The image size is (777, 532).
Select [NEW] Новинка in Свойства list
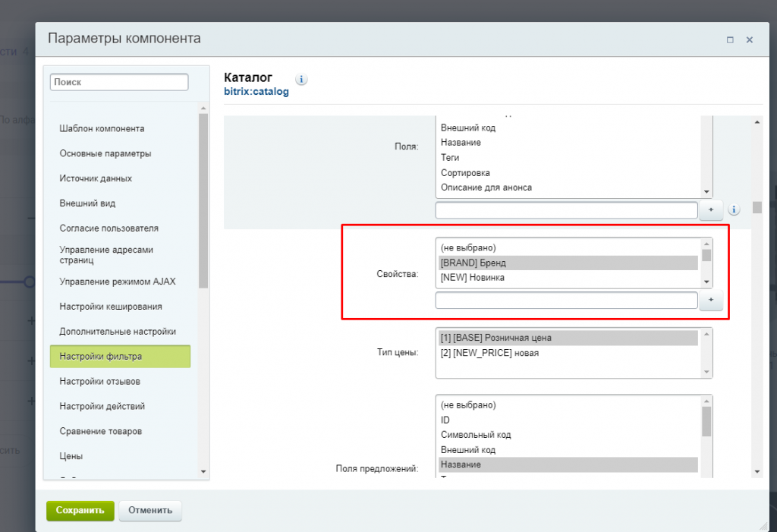point(568,278)
